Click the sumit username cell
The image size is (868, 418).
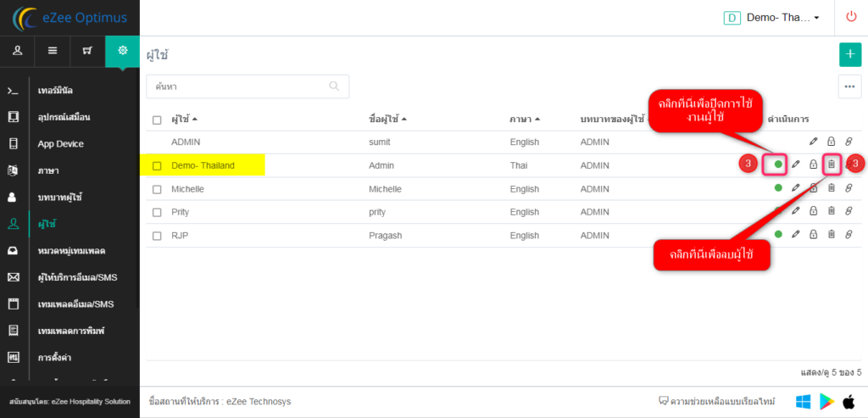380,142
